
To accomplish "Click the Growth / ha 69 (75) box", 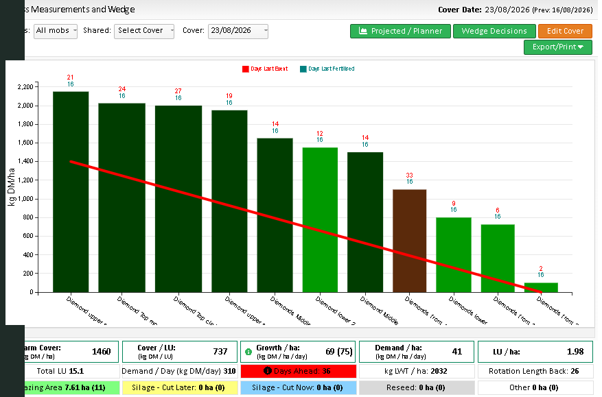I will (x=298, y=352).
